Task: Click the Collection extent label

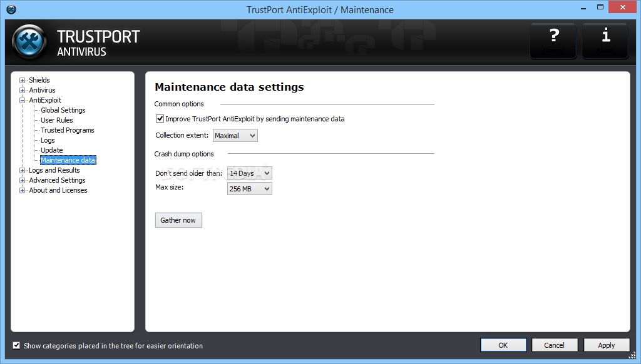Action: [182, 135]
